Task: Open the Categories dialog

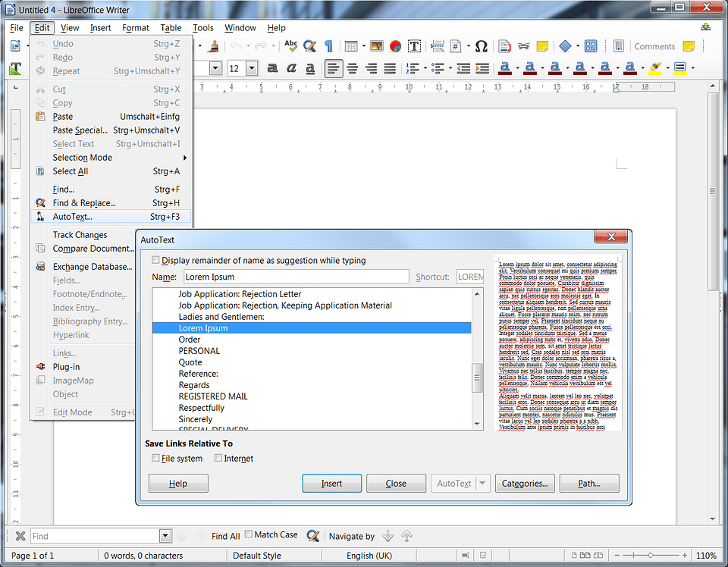Action: pos(525,483)
